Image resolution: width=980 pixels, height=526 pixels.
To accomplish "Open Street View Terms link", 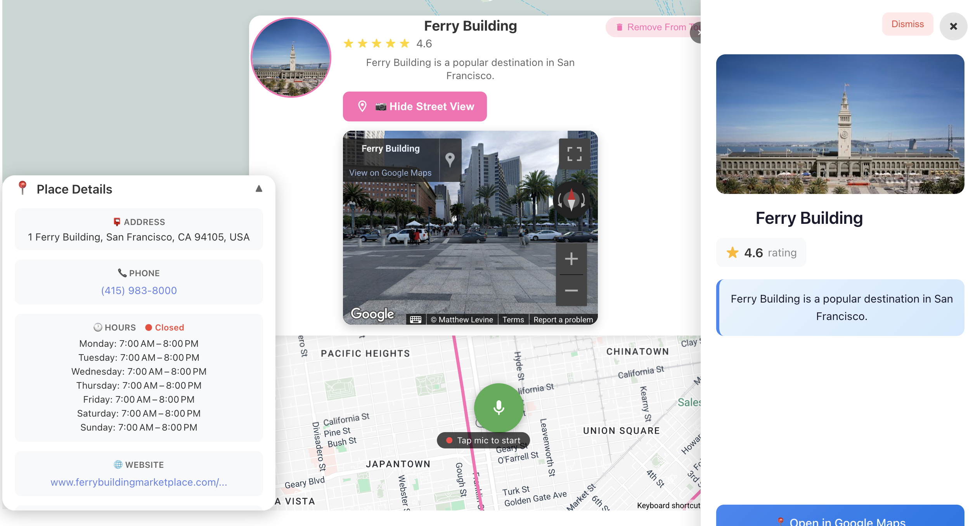I will tap(513, 320).
